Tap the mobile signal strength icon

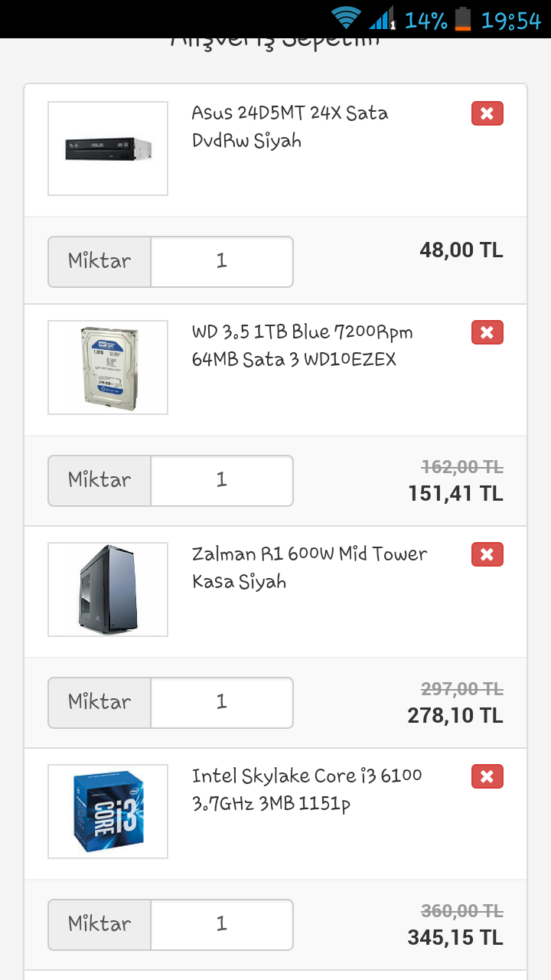(x=381, y=18)
